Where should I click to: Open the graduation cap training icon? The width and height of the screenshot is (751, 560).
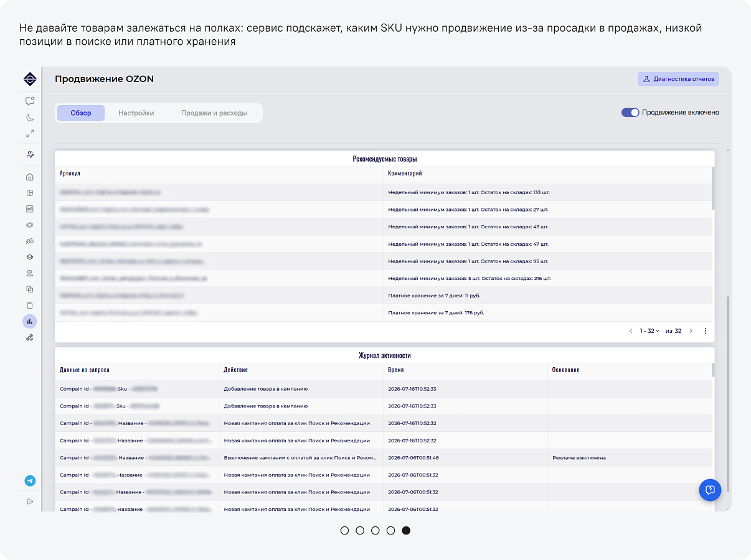click(x=30, y=257)
